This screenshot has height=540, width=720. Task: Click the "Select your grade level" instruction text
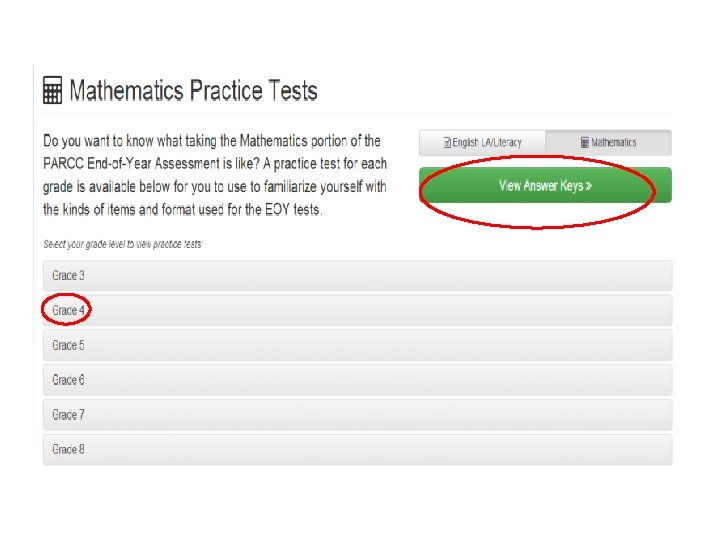[x=123, y=244]
